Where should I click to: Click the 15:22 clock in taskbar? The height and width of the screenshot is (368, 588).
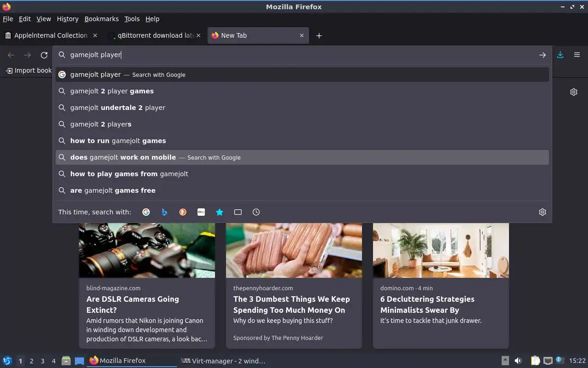(577, 361)
